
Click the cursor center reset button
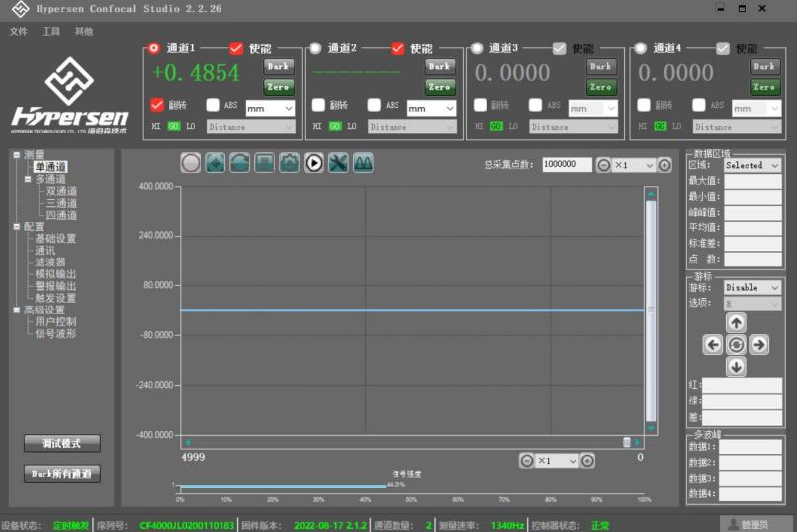pos(736,345)
